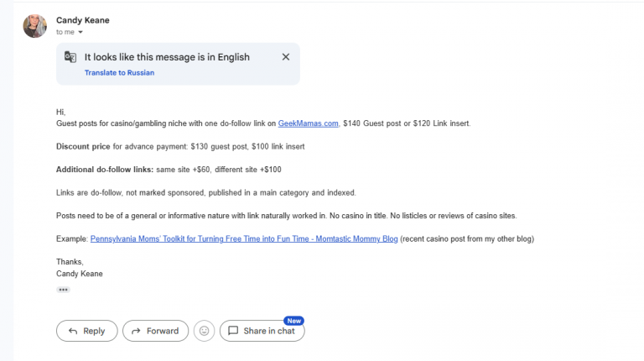Show trimmed content via the three-dot ellipsis

point(63,290)
